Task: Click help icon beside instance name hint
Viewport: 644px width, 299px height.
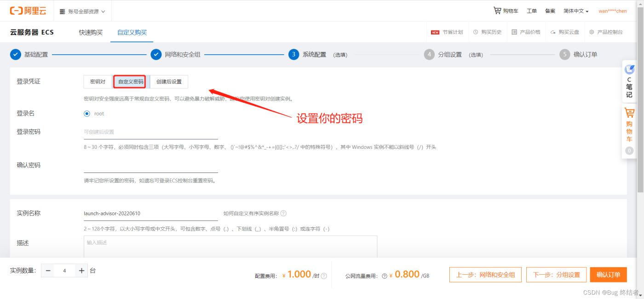Action: click(x=283, y=213)
